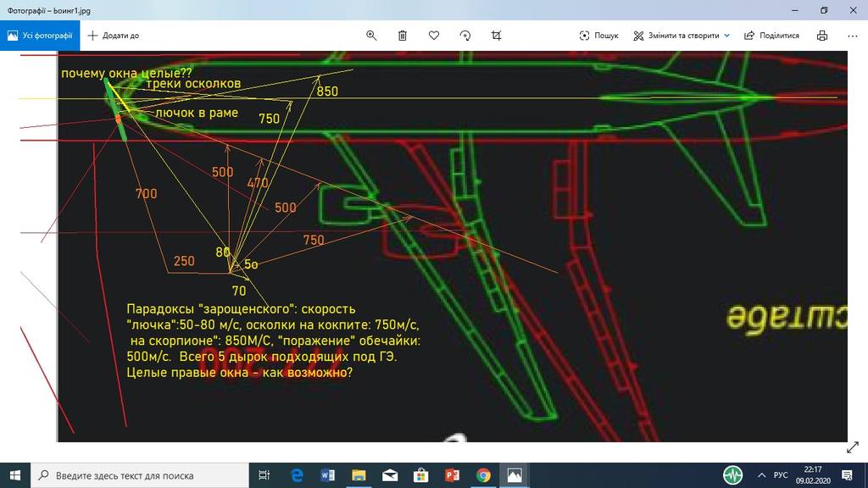The height and width of the screenshot is (488, 868).
Task: Close the Photos window
Action: pyautogui.click(x=853, y=10)
